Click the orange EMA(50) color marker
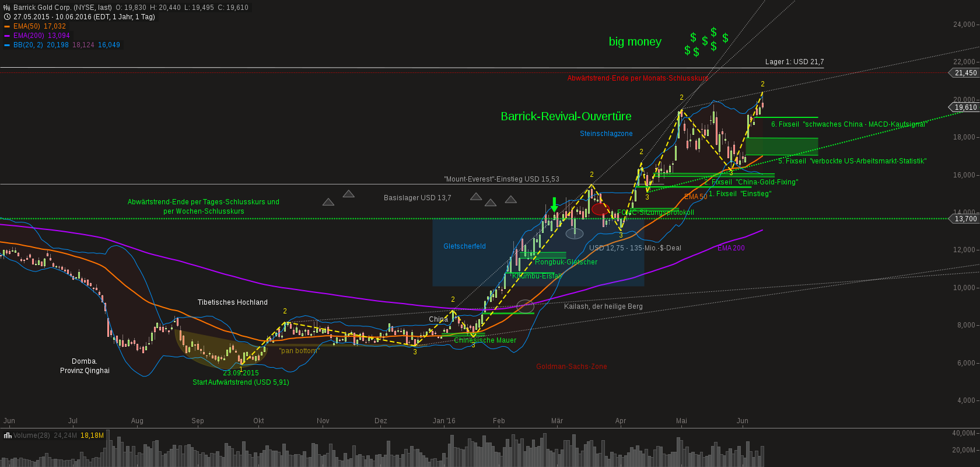Screen dimensions: 980x467 pyautogui.click(x=7, y=26)
